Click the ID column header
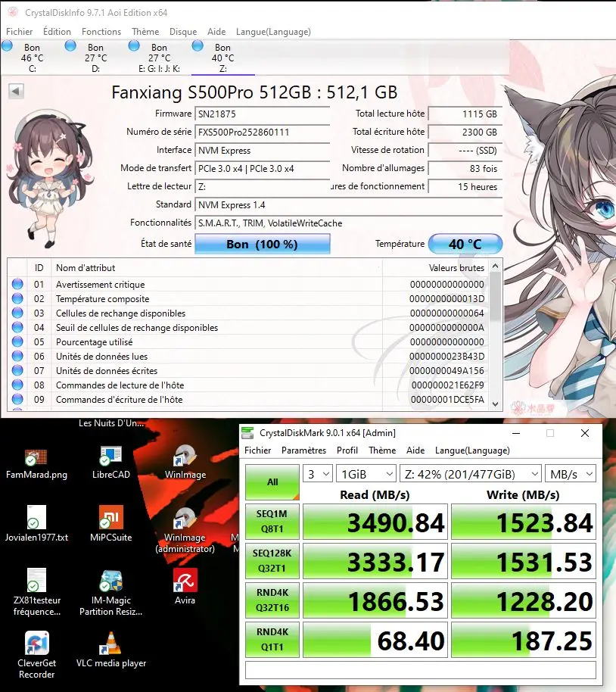Screen dimensions: 616x692 coord(39,268)
